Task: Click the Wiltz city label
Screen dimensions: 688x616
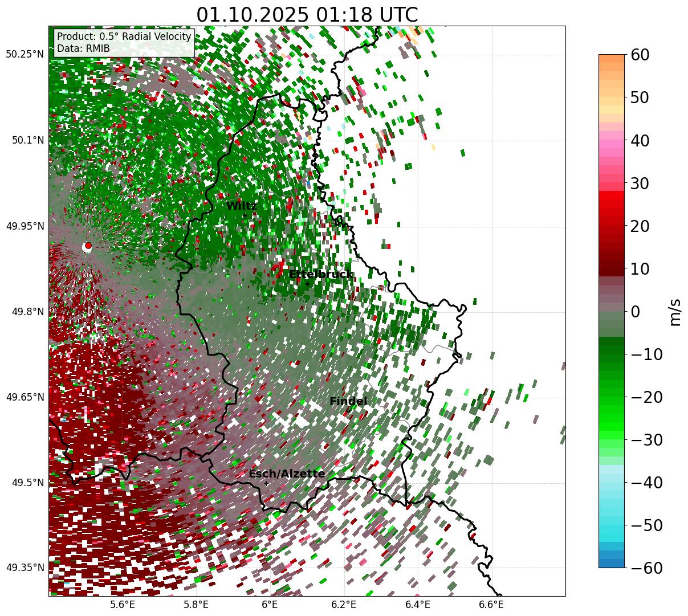Action: pos(242,206)
